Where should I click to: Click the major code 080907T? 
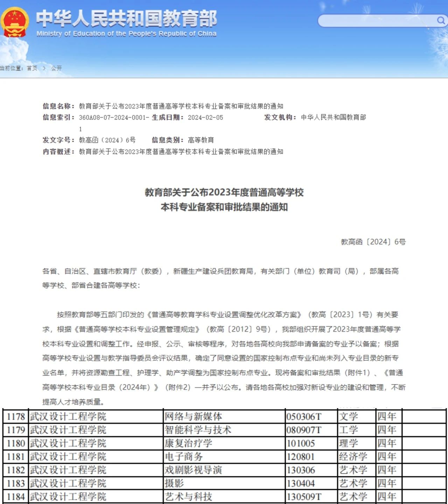[304, 430]
